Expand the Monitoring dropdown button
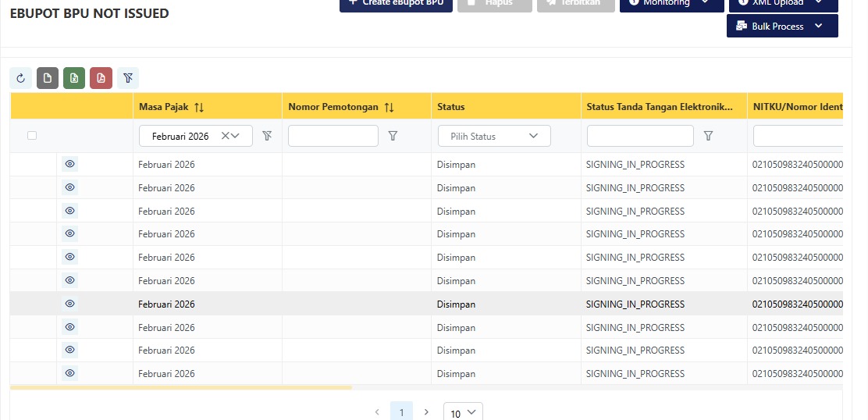 point(671,5)
